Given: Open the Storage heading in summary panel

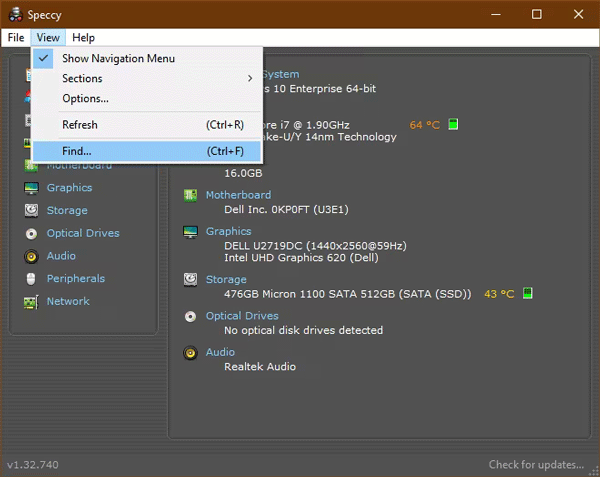Looking at the screenshot, I should 226,280.
